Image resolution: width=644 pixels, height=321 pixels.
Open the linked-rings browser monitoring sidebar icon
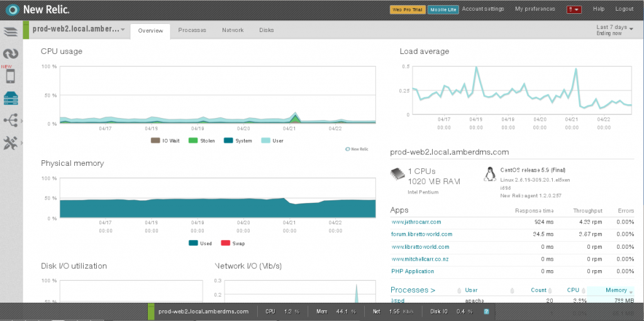click(11, 53)
